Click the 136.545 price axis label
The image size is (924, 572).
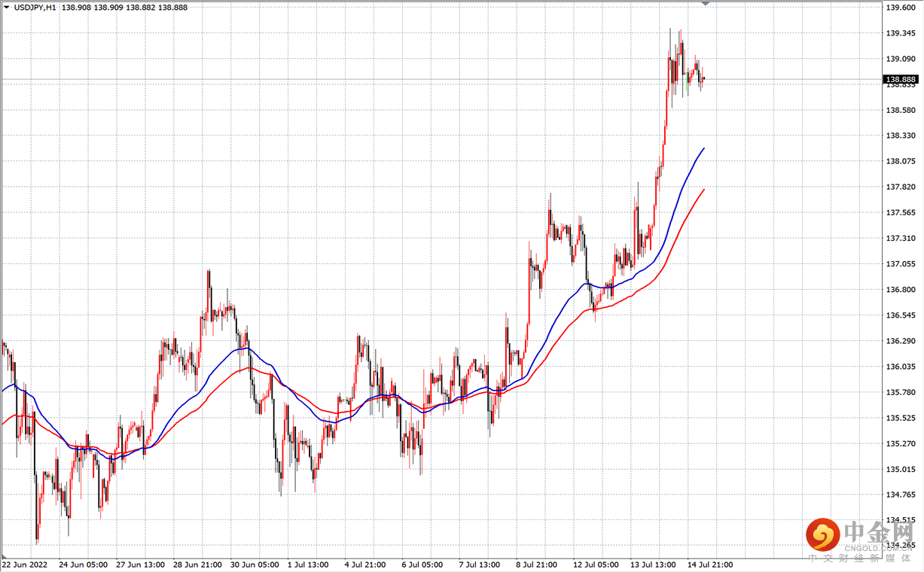tap(901, 315)
